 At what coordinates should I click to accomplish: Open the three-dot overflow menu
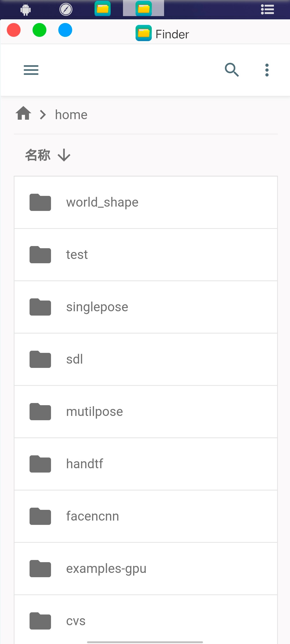tap(267, 70)
